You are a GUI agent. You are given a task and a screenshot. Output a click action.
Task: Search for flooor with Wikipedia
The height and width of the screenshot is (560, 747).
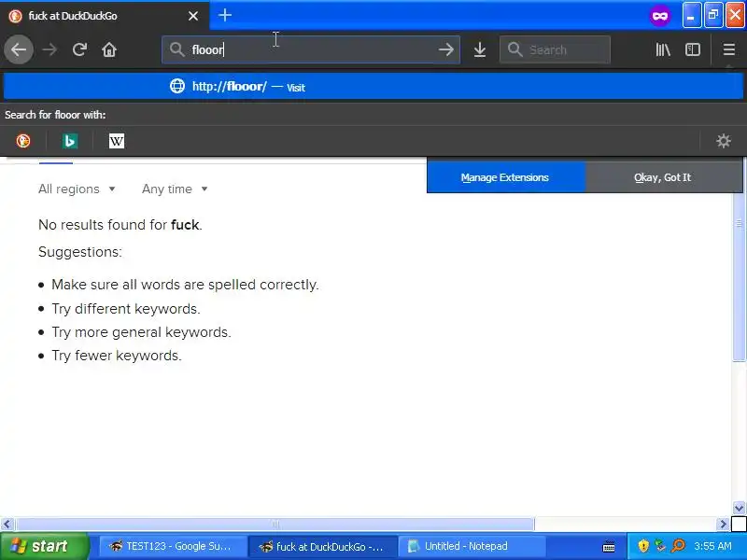[x=117, y=141]
